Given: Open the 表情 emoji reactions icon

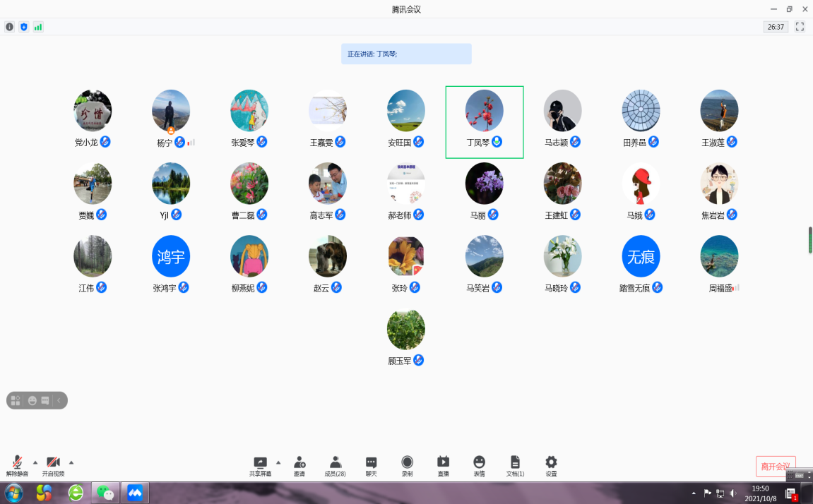Looking at the screenshot, I should 479,463.
